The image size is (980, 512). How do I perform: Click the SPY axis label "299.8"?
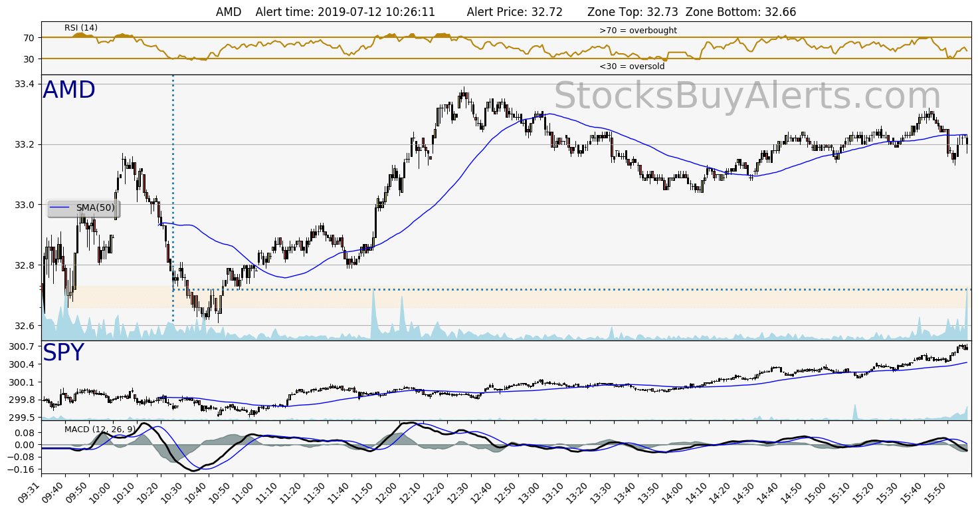22,400
